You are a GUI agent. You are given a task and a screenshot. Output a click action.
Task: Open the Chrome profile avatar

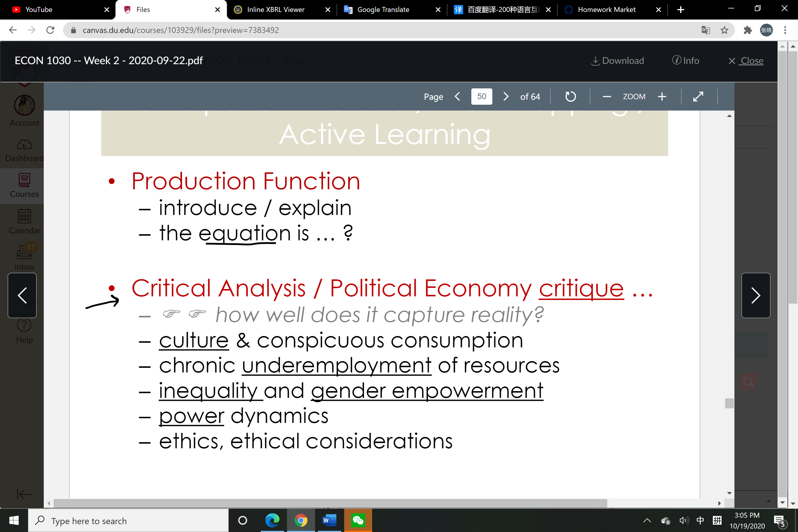(766, 30)
